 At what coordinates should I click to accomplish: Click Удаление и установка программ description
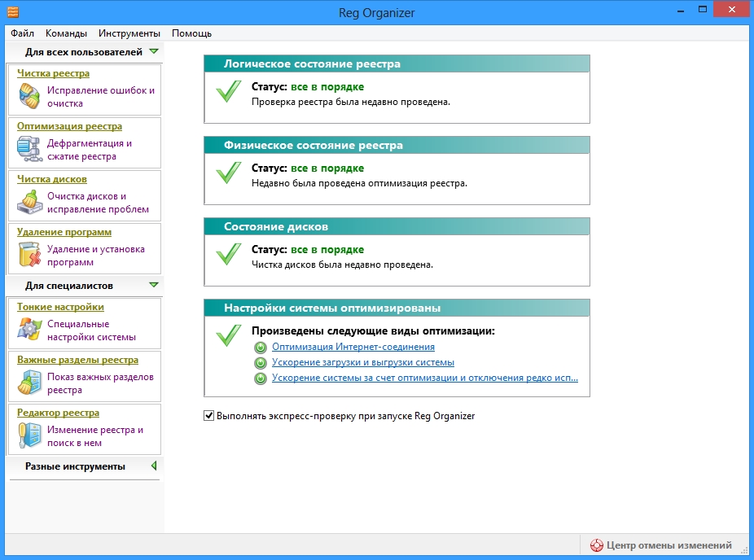click(96, 256)
